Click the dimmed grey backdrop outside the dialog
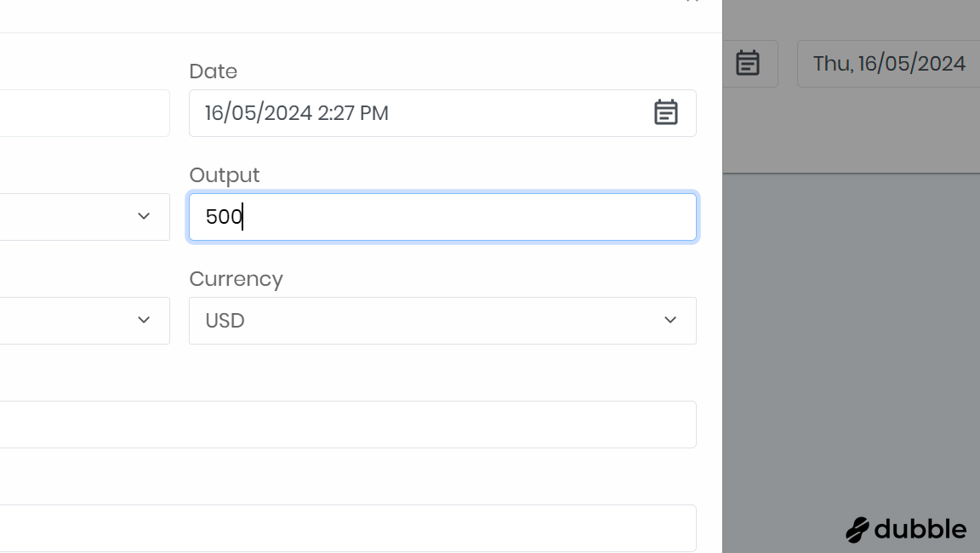 coord(851,340)
